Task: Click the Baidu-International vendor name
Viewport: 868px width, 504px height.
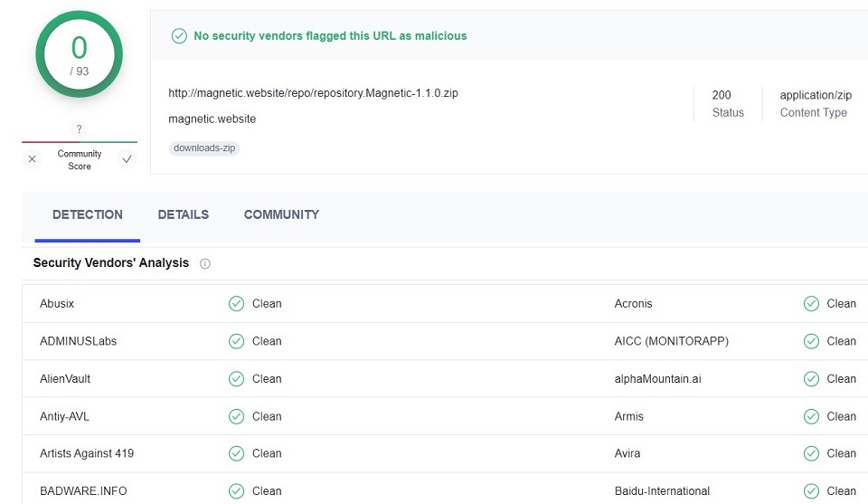Action: 662,491
